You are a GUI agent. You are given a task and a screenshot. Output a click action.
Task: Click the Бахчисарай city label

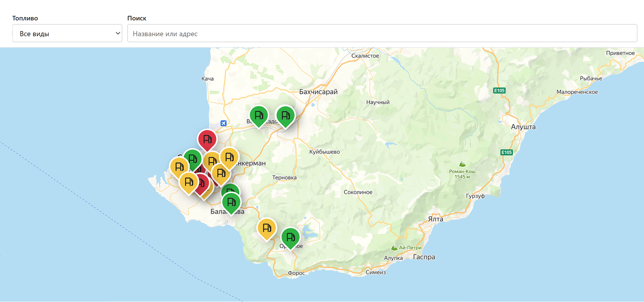pyautogui.click(x=318, y=92)
